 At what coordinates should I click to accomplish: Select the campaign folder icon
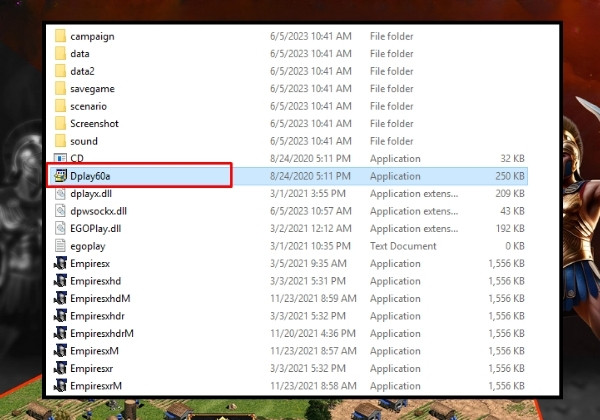[60, 36]
